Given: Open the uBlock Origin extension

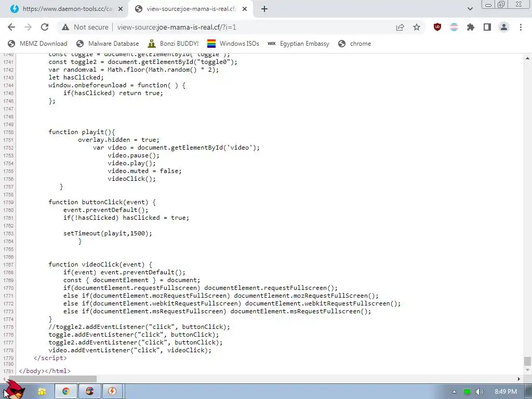Looking at the screenshot, I should [x=437, y=27].
